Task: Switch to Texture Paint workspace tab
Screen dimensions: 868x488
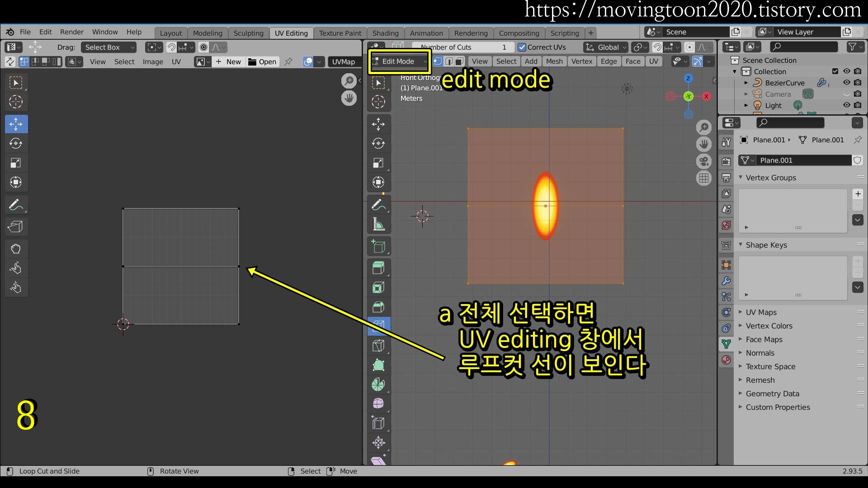Action: 340,33
